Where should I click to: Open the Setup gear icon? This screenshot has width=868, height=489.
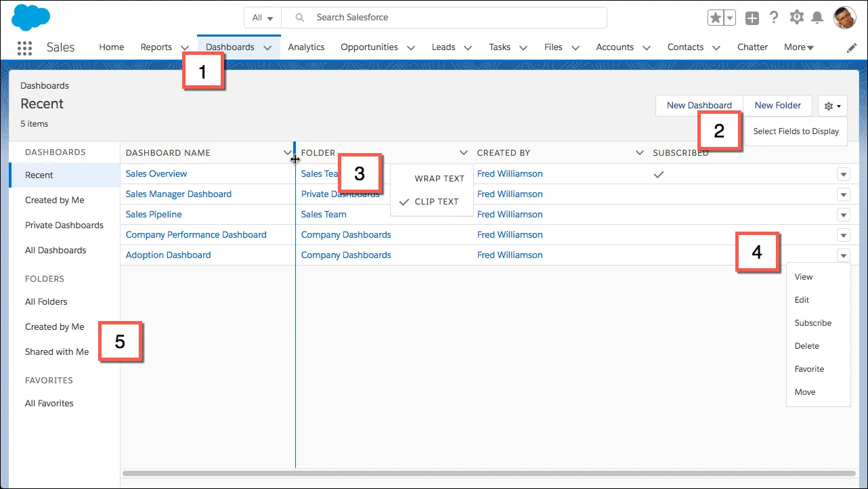[x=797, y=18]
